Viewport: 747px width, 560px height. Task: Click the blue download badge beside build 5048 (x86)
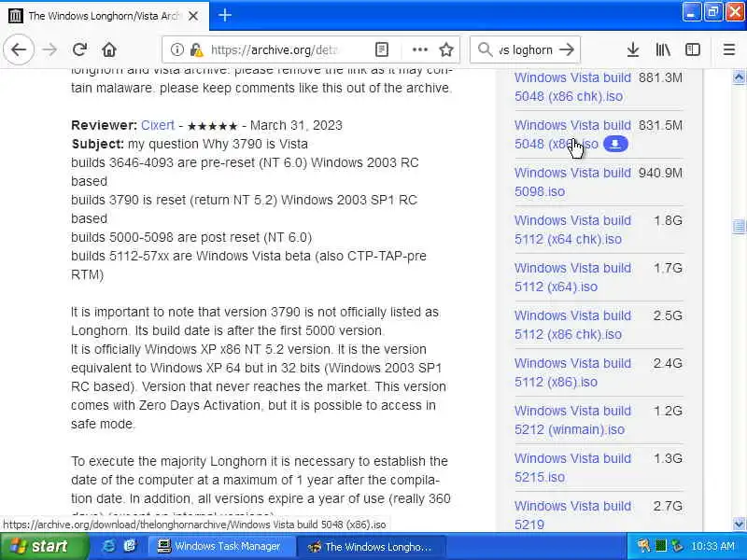coord(615,144)
